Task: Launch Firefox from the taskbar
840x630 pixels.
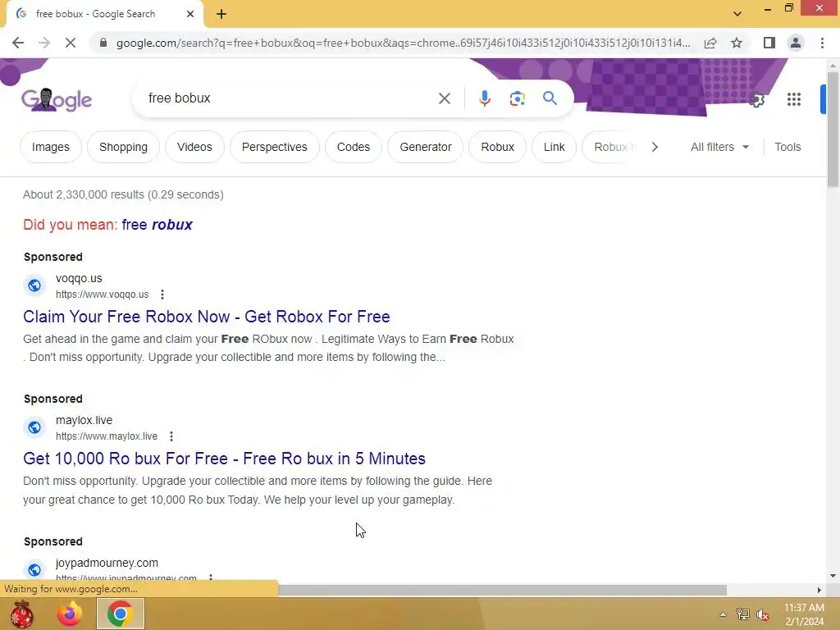Action: point(70,614)
